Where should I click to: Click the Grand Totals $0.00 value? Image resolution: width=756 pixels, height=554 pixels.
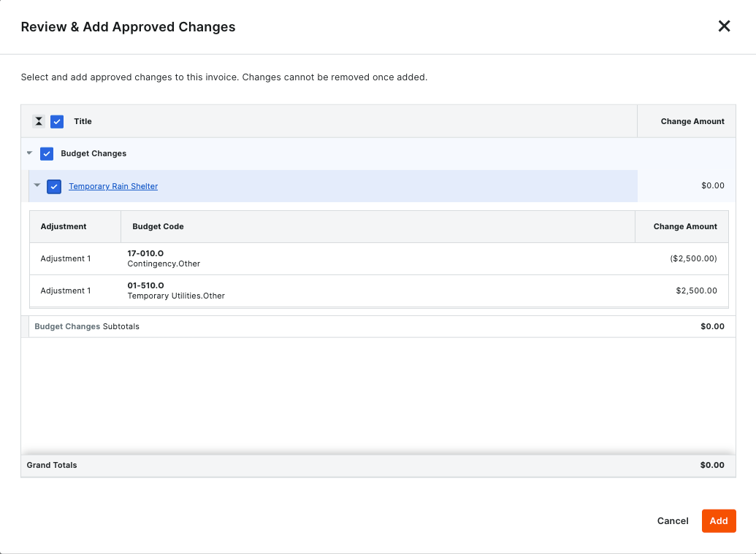click(x=712, y=465)
